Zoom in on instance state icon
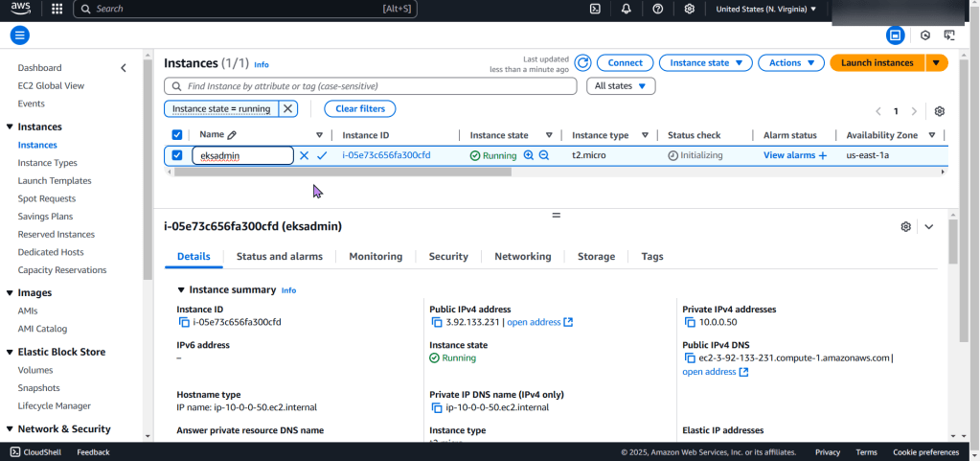This screenshot has width=980, height=461. click(528, 155)
